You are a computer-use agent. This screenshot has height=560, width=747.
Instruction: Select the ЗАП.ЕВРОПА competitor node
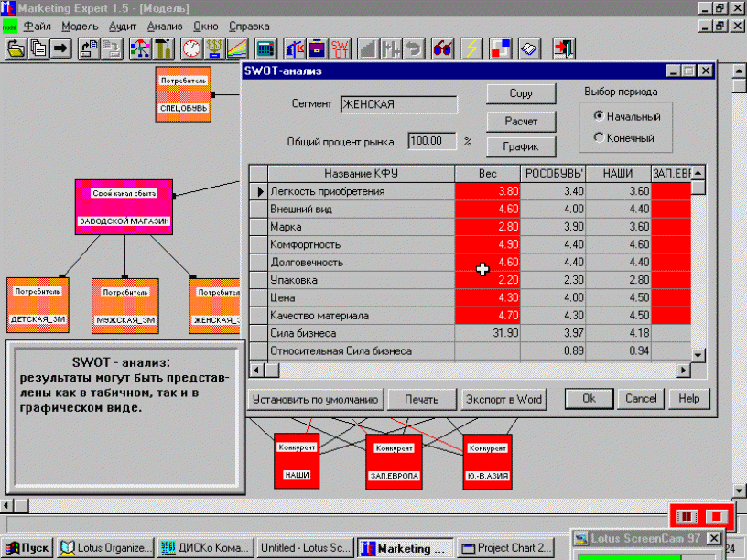(394, 461)
